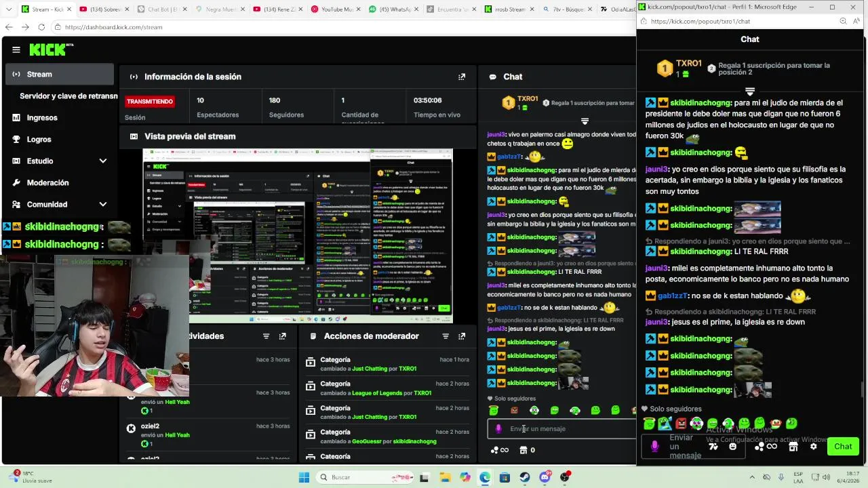Expand the leaderboard chevron in dashboard chat
The height and width of the screenshot is (488, 868).
[x=585, y=121]
